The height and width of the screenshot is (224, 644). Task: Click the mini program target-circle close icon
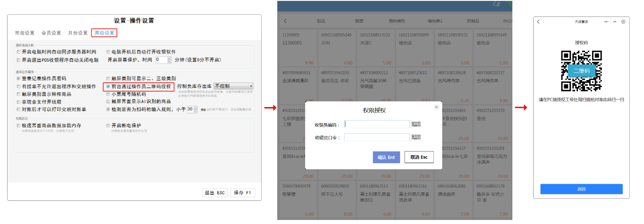point(623,22)
